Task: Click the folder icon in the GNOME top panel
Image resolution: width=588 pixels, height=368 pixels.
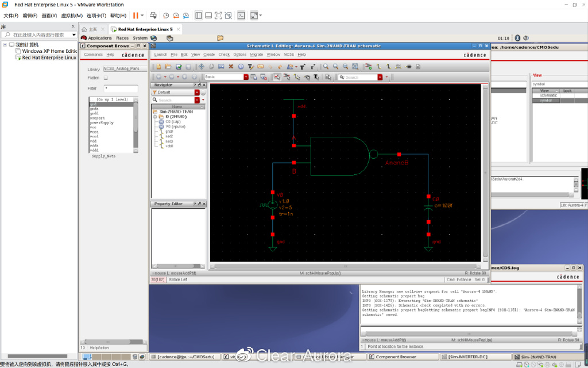Action: pyautogui.click(x=220, y=38)
